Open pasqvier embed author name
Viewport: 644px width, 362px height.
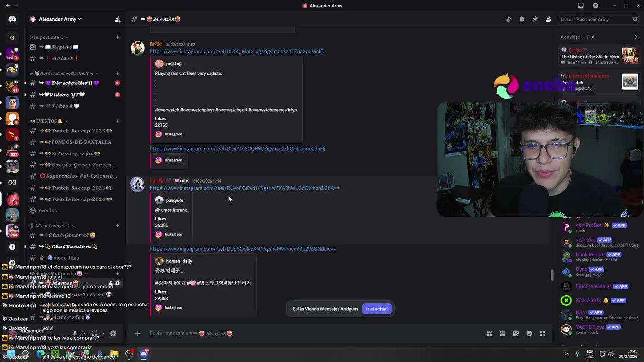[175, 200]
